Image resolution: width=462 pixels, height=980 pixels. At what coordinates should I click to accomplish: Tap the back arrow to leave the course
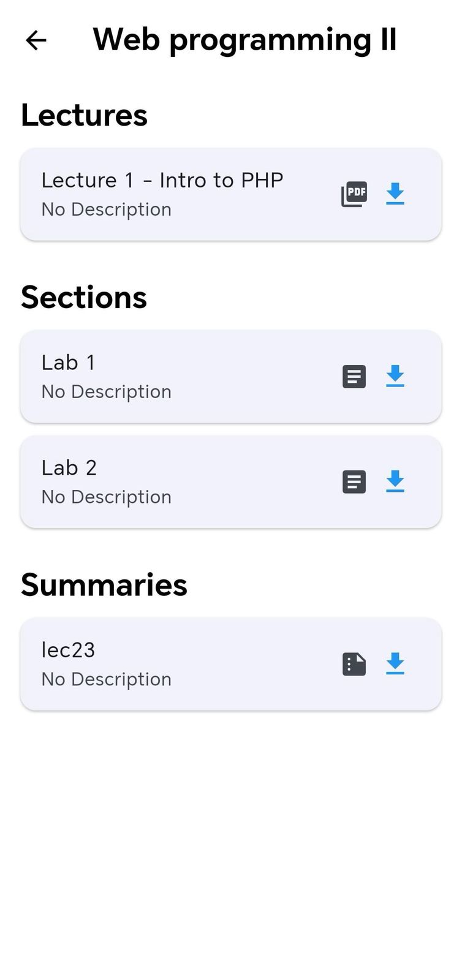tap(36, 40)
